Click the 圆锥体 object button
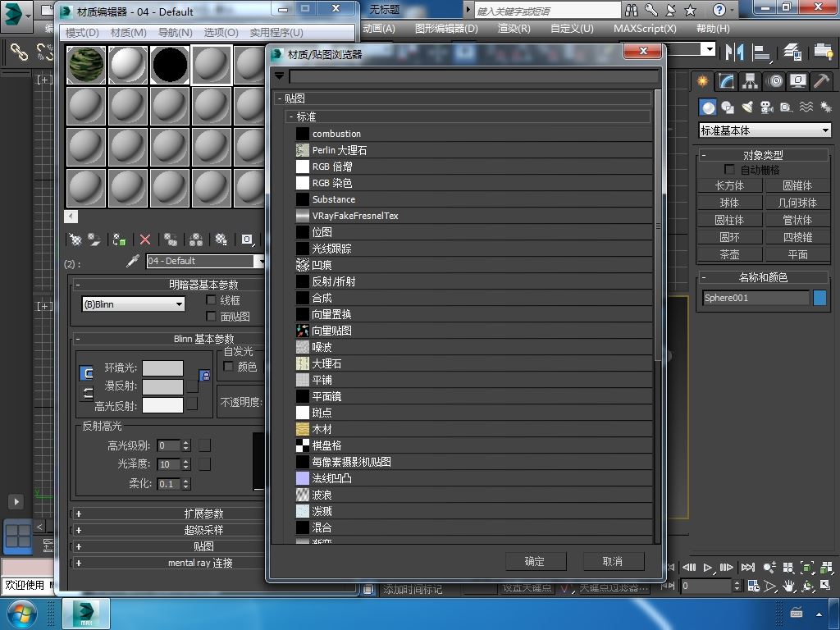 [x=797, y=186]
